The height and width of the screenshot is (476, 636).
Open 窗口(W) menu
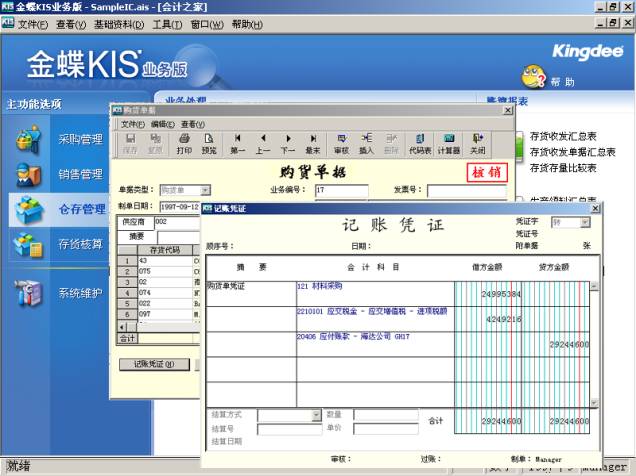pyautogui.click(x=207, y=24)
